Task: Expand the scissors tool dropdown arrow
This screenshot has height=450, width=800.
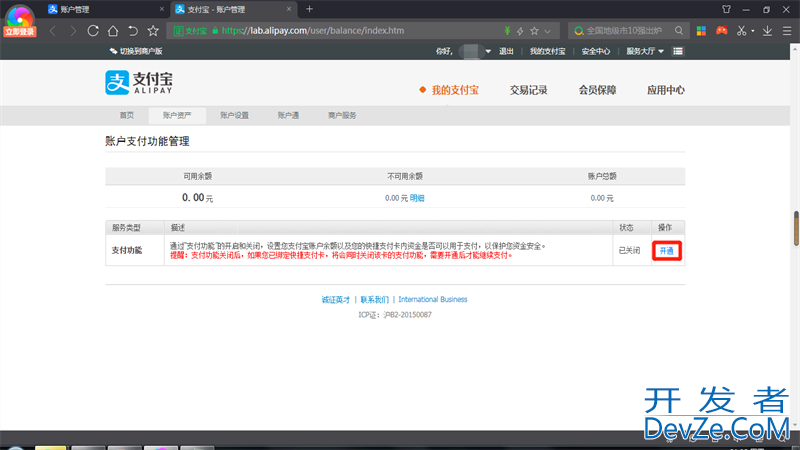Action: [x=753, y=31]
